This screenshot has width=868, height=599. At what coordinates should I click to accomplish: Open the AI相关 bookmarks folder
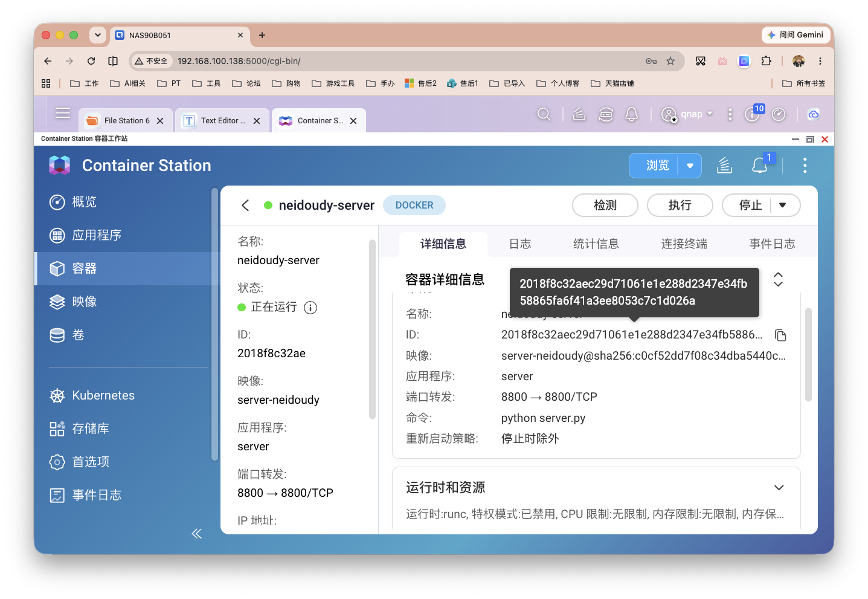click(x=128, y=83)
